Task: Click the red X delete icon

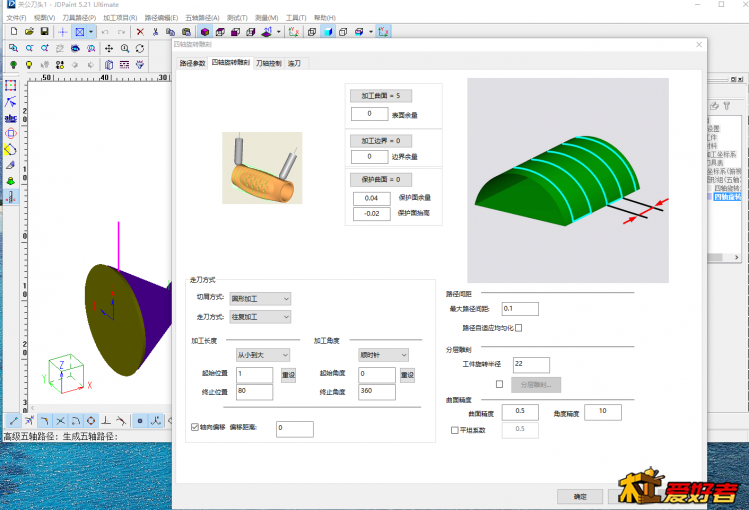Action: pyautogui.click(x=140, y=32)
